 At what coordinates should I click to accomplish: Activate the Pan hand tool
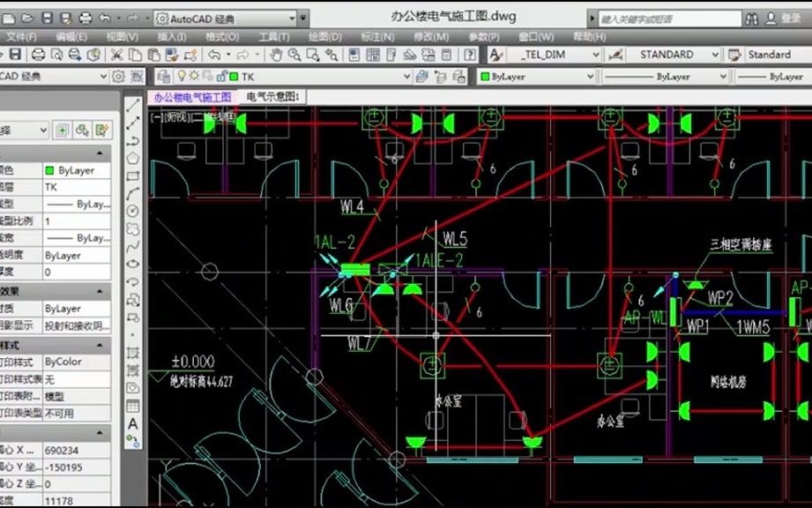(x=276, y=55)
